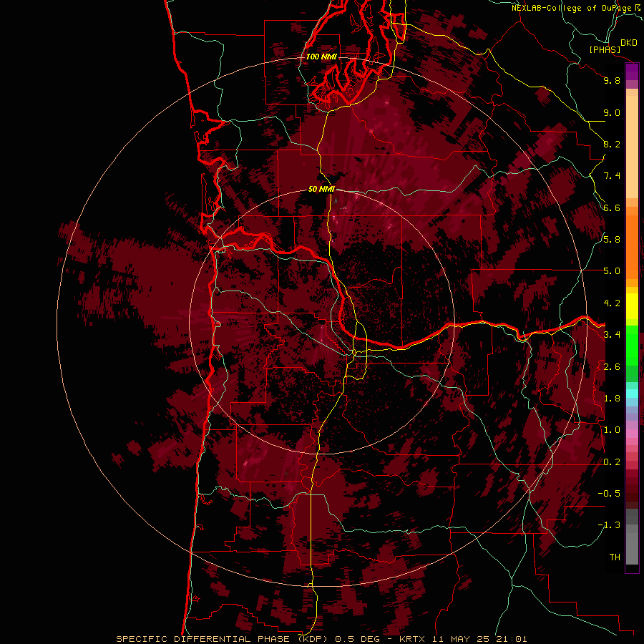Click the 1.0 color scale label
Image resolution: width=644 pixels, height=644 pixels.
coord(612,430)
